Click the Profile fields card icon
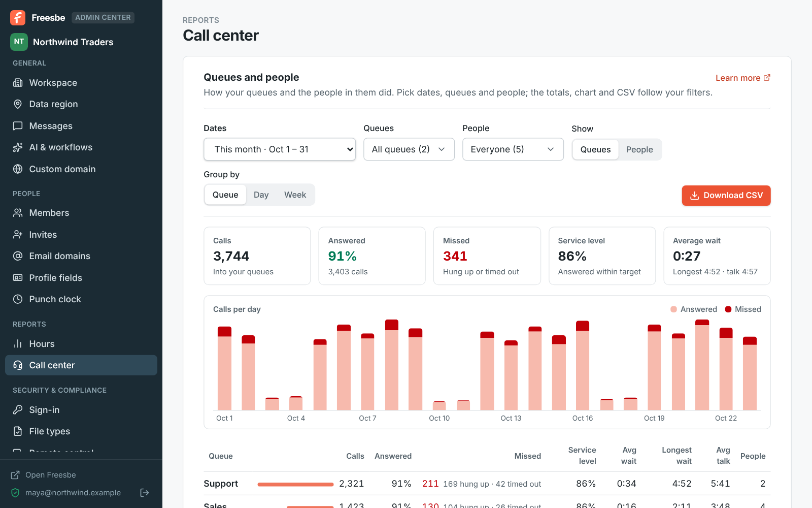The image size is (812, 508). [18, 278]
